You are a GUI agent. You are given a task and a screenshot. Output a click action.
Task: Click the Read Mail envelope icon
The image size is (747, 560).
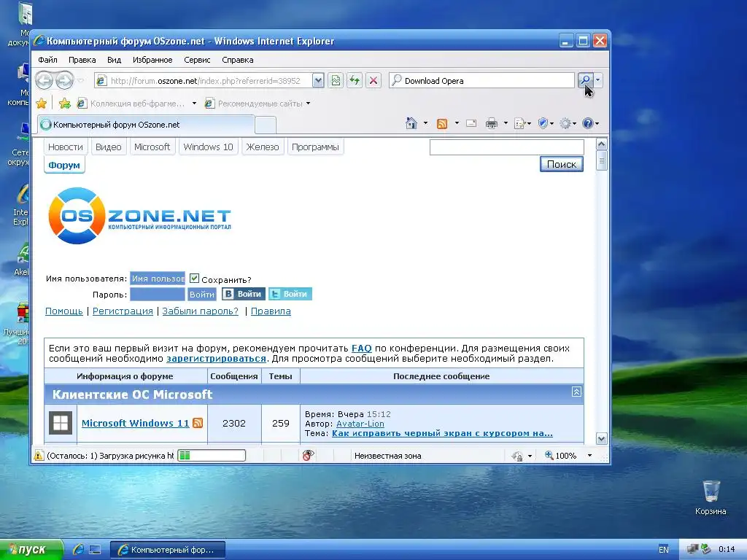pyautogui.click(x=471, y=123)
